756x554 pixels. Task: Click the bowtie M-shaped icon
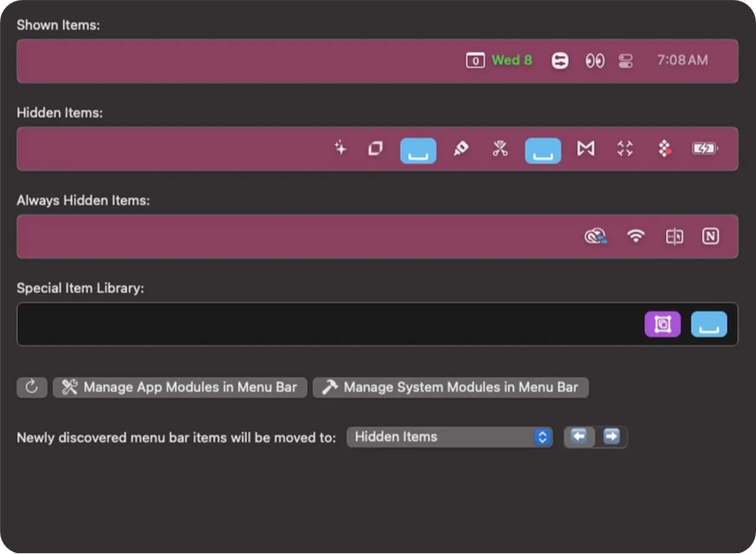coord(586,148)
